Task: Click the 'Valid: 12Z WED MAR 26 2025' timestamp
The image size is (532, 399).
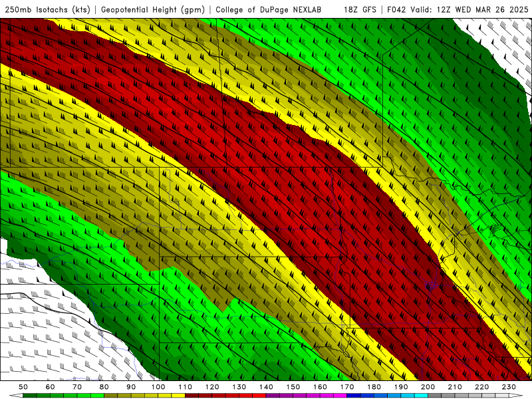Action: coord(469,10)
